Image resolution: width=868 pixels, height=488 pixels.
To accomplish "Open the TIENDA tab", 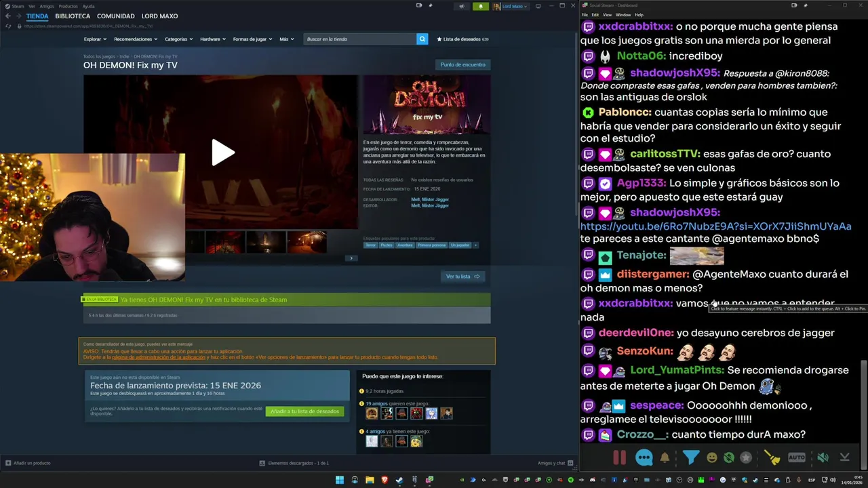I will point(37,16).
